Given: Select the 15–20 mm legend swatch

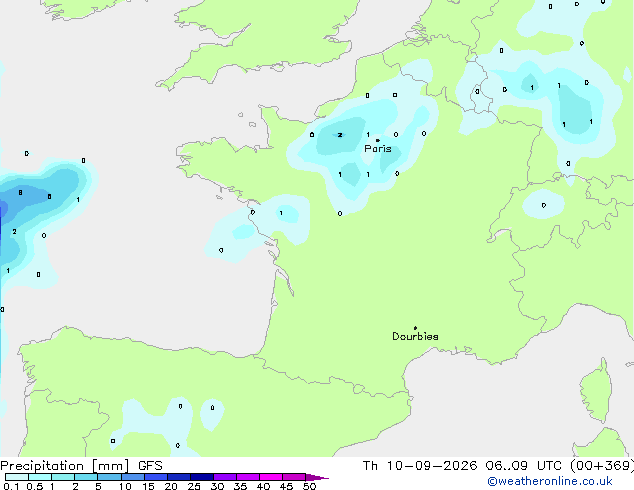Looking at the screenshot, I should pyautogui.click(x=156, y=477).
